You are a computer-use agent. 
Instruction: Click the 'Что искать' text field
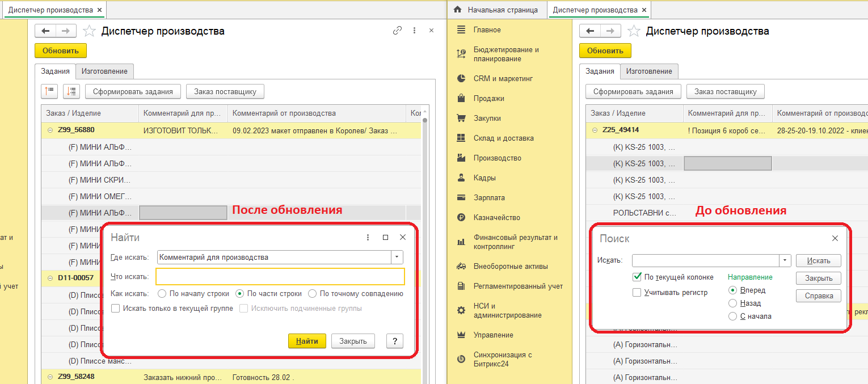tap(280, 276)
